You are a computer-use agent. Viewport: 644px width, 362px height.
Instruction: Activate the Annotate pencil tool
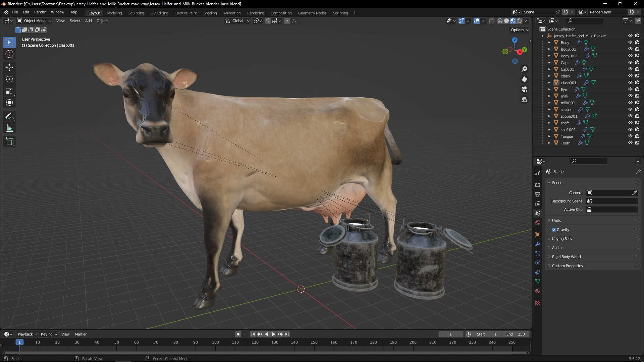[x=9, y=116]
